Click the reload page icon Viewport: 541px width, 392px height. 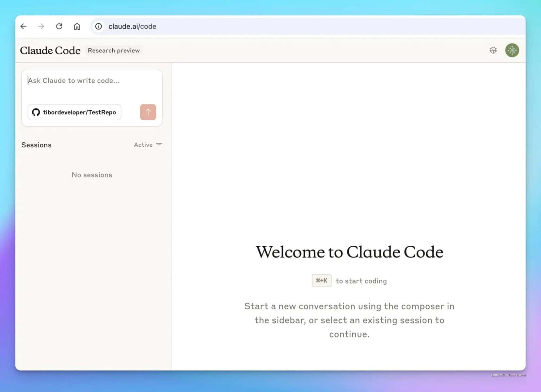click(x=59, y=26)
